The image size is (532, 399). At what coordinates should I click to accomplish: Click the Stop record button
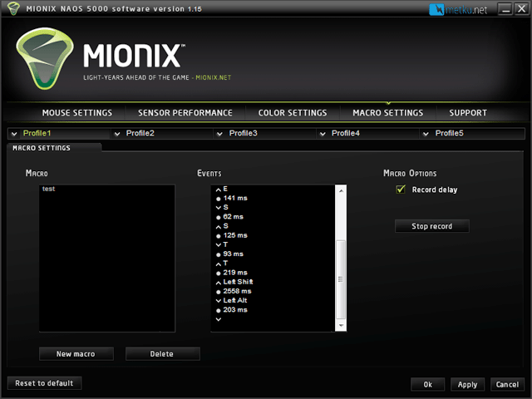pos(432,226)
